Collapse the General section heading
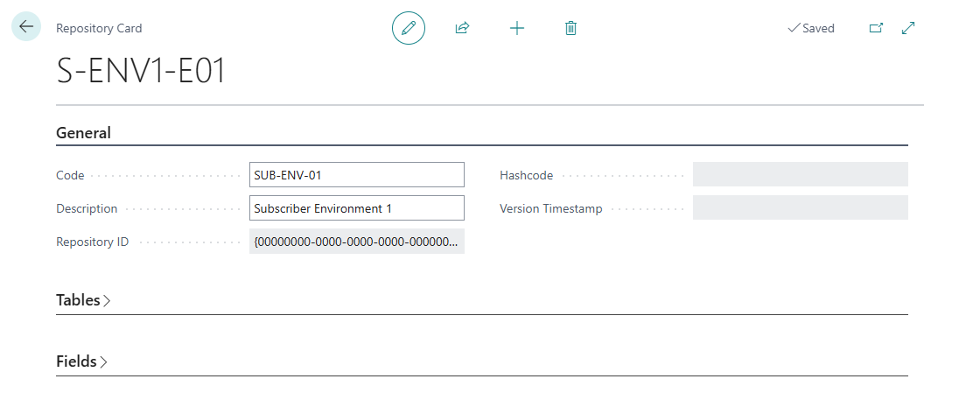The width and height of the screenshot is (980, 393). [83, 133]
